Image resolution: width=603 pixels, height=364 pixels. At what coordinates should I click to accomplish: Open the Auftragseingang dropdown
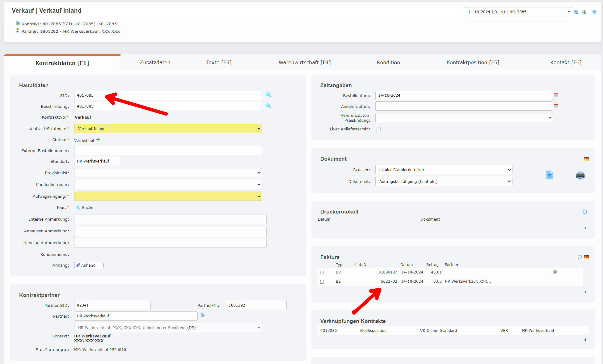click(x=168, y=196)
